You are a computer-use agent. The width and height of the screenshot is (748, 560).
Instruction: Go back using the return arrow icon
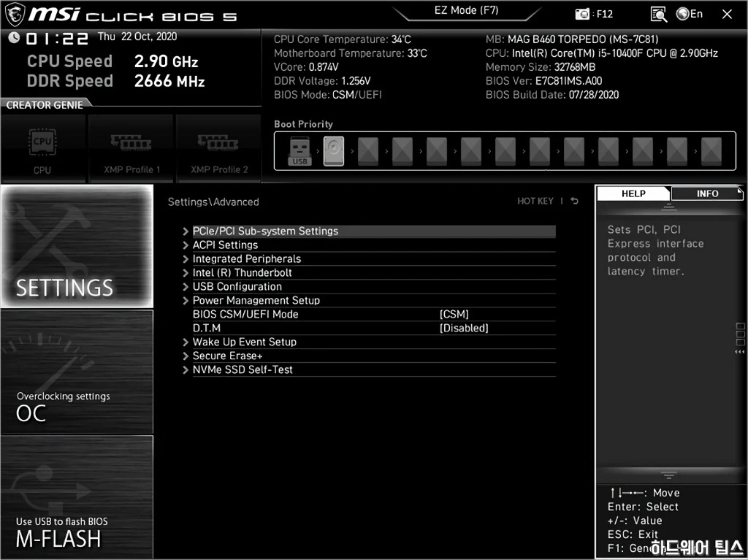click(x=575, y=202)
